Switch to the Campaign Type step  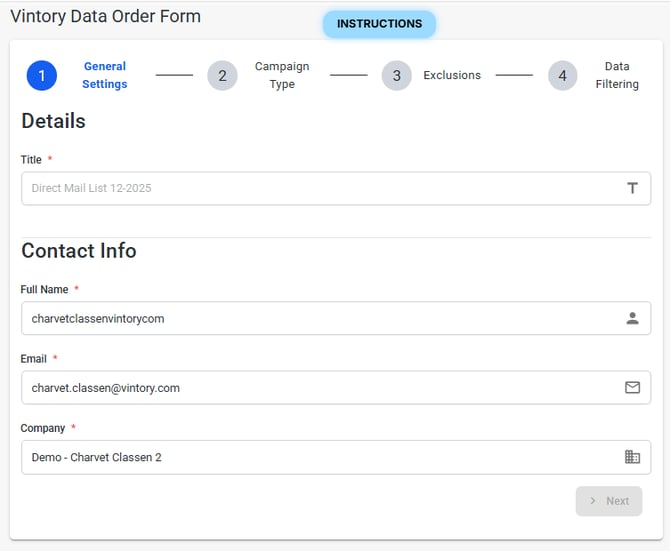click(x=282, y=75)
